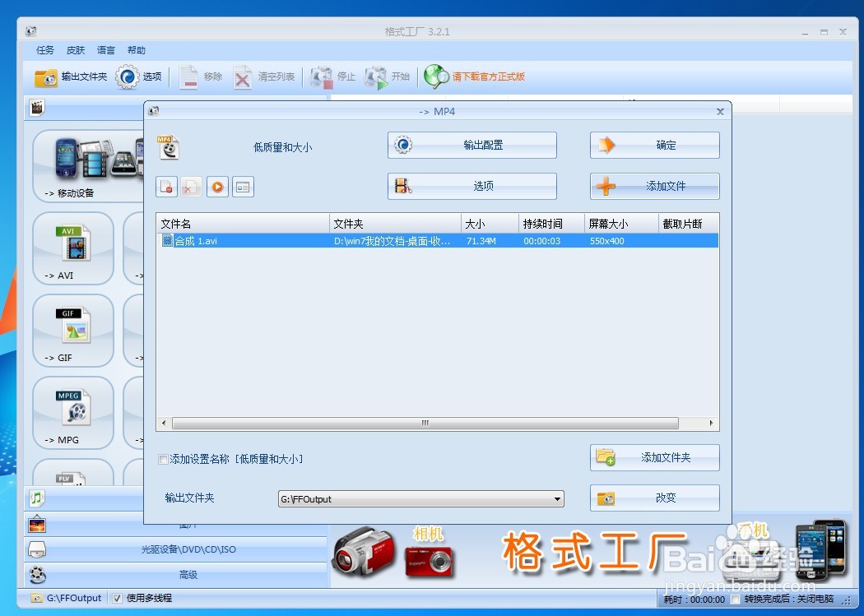Click the 停止 (Stop) toolbar icon
Viewport: 864px width, 616px height.
[323, 76]
